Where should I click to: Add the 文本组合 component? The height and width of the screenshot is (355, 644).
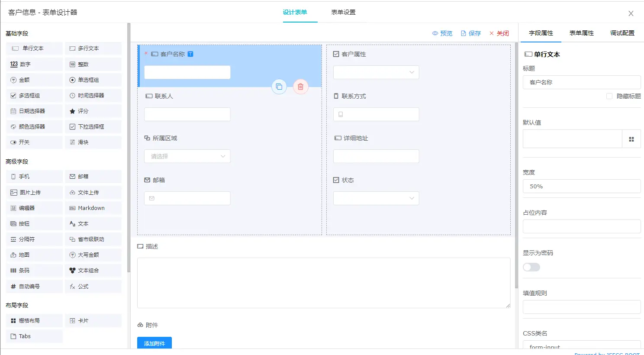[x=93, y=270]
